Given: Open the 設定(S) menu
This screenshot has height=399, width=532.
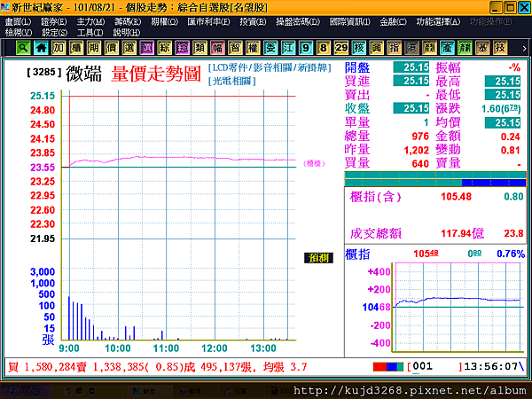Looking at the screenshot, I should click(55, 33).
